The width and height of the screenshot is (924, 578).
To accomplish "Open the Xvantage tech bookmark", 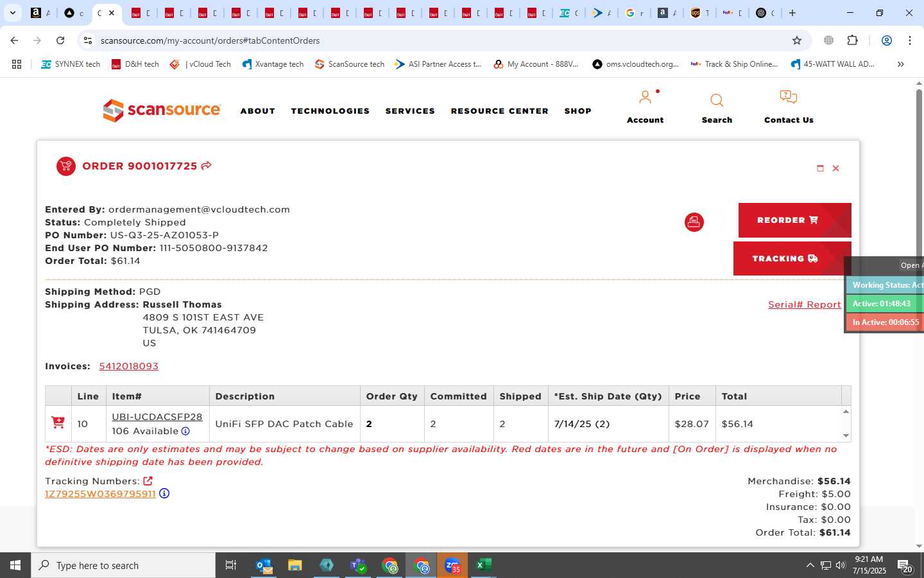I will pyautogui.click(x=273, y=64).
